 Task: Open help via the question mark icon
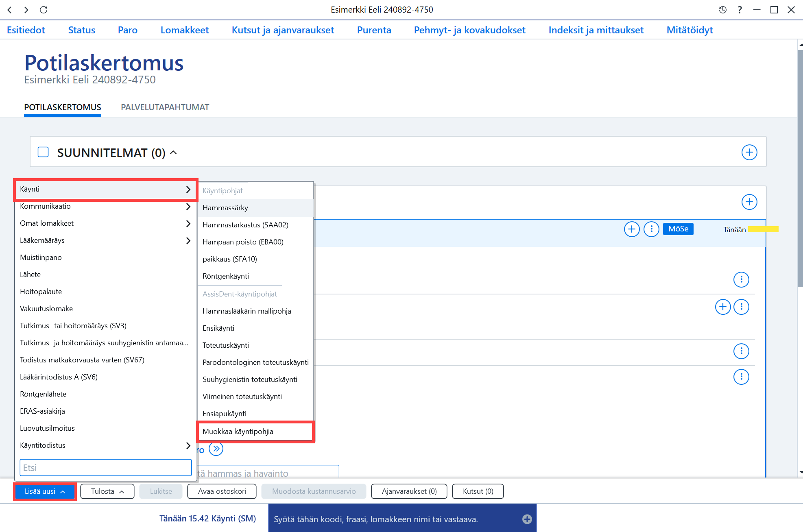740,10
